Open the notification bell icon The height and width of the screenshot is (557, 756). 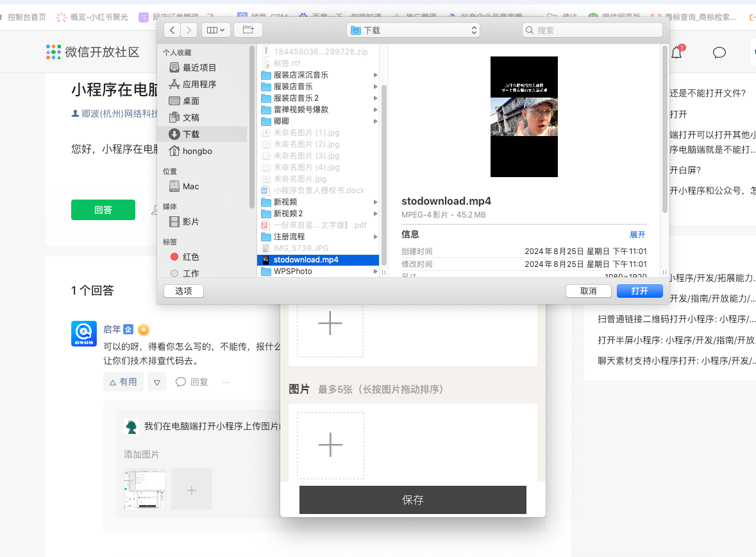coord(677,52)
